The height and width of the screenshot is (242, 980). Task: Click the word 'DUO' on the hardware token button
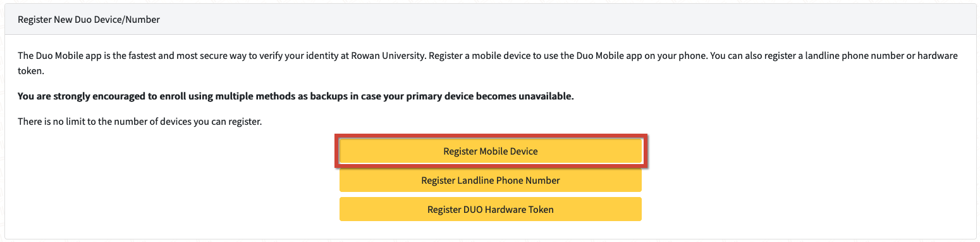pyautogui.click(x=472, y=209)
